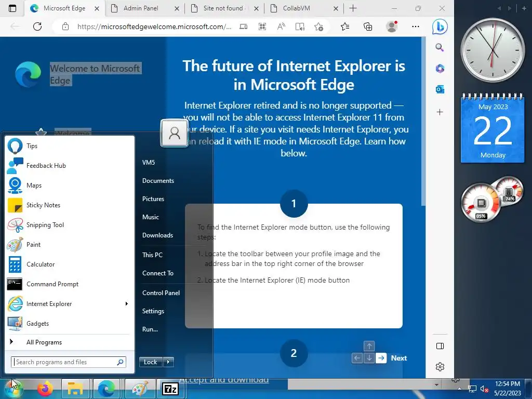The image size is (532, 399).
Task: Open Favorites list in Edge toolbar
Action: (345, 26)
